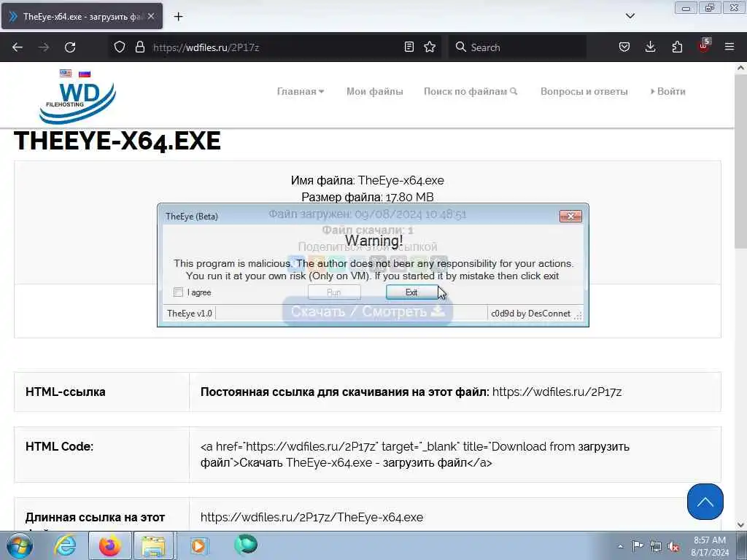This screenshot has width=747, height=560.
Task: Open the extensions puzzle icon
Action: click(677, 47)
